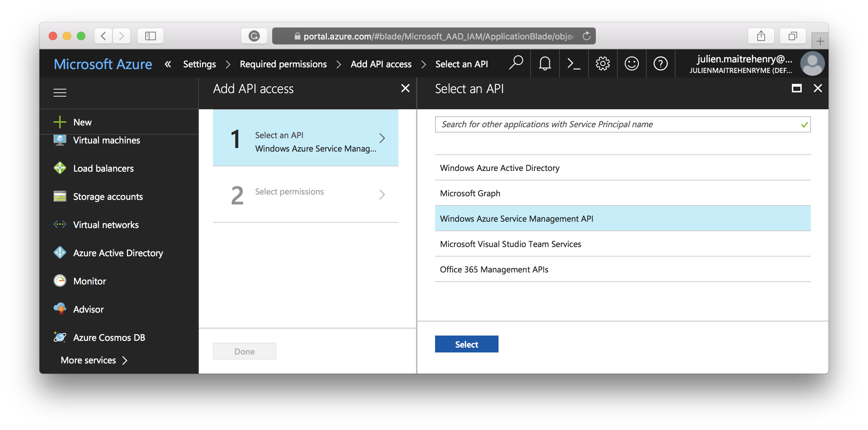Screen dimensions: 868x430
Task: Click the Load balancers icon
Action: tap(60, 168)
